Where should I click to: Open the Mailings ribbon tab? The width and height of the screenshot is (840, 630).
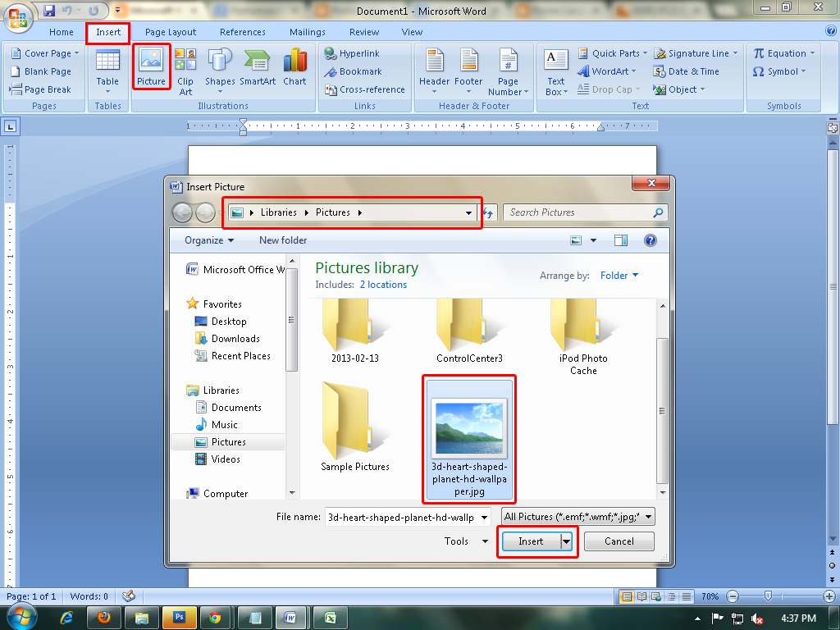tap(307, 32)
